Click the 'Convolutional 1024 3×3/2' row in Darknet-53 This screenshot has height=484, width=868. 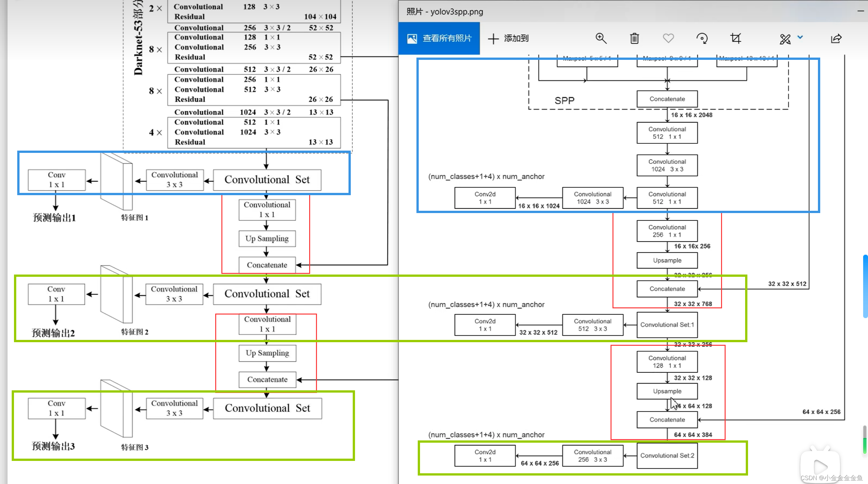click(254, 112)
